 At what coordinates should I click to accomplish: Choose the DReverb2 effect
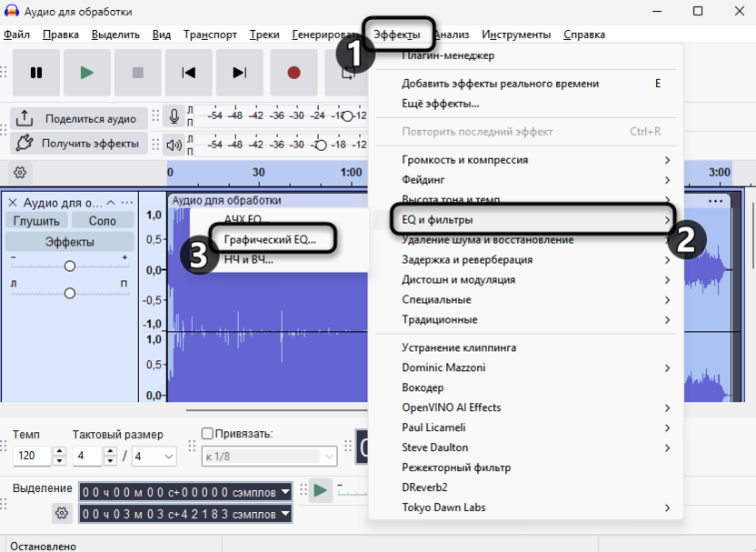(525, 487)
